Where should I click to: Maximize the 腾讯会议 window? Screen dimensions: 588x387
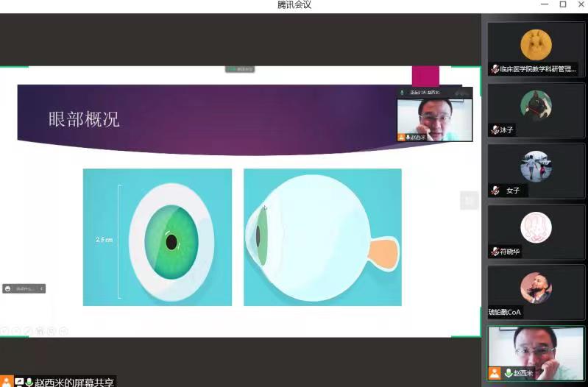pos(562,5)
